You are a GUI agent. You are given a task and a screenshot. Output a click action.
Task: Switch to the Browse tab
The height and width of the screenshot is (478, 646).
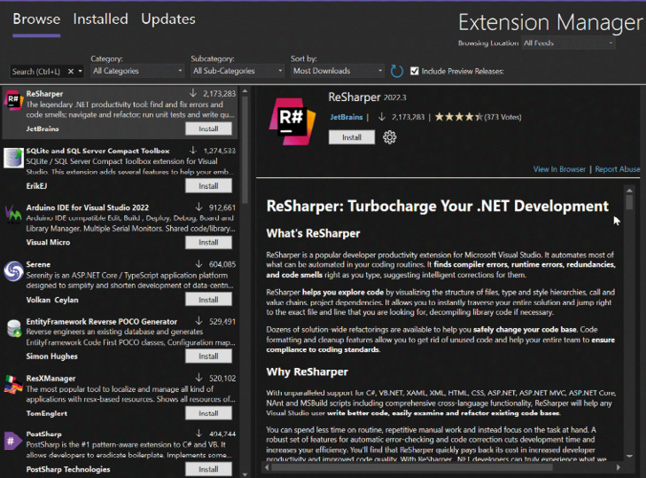coord(36,19)
